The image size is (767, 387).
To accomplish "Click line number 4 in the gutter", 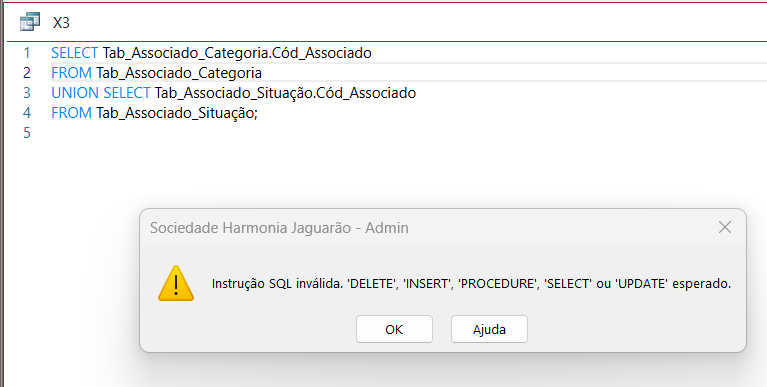I will 26,113.
